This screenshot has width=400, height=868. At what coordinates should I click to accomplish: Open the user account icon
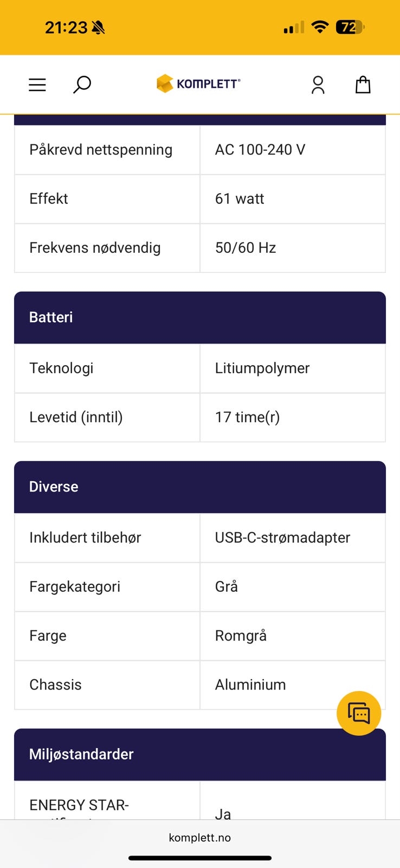(318, 85)
